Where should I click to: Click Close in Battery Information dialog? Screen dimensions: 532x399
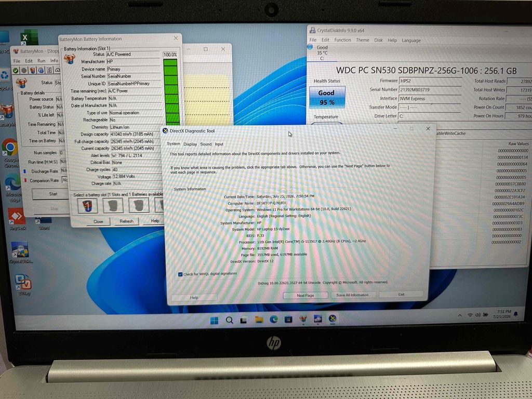point(98,221)
